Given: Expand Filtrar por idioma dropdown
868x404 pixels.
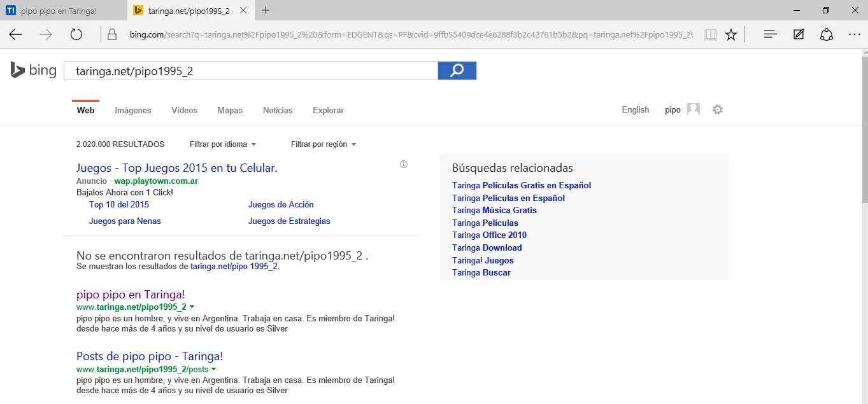Looking at the screenshot, I should [x=223, y=144].
